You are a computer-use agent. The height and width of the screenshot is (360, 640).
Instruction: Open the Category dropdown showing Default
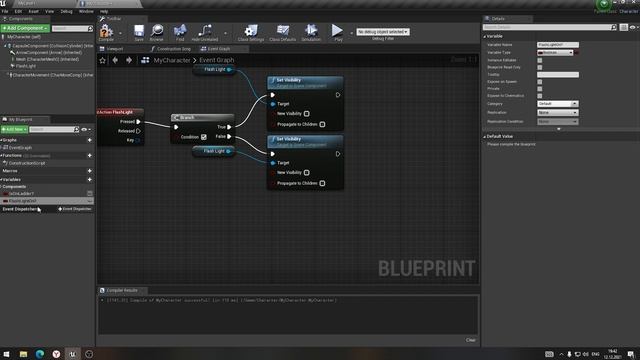558,104
